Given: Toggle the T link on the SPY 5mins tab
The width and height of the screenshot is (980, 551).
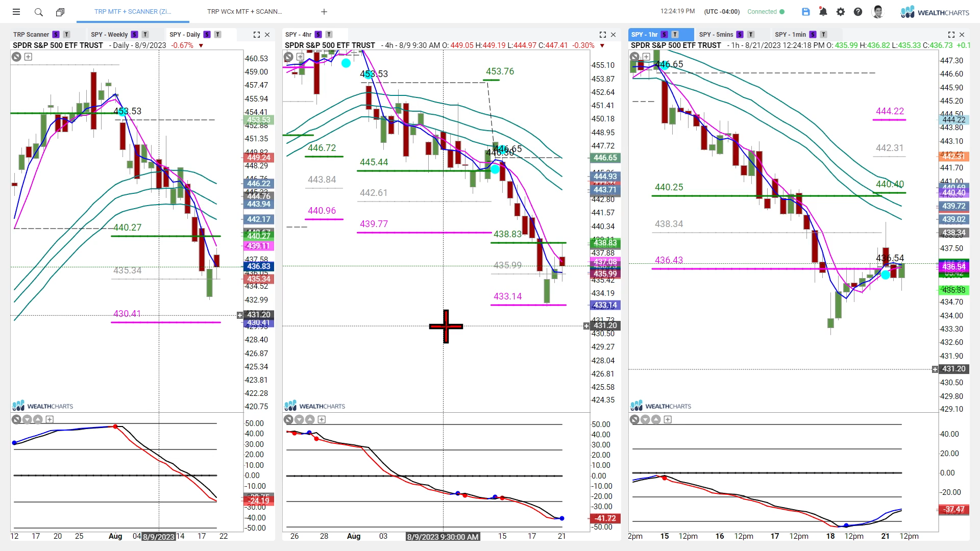Looking at the screenshot, I should point(751,35).
